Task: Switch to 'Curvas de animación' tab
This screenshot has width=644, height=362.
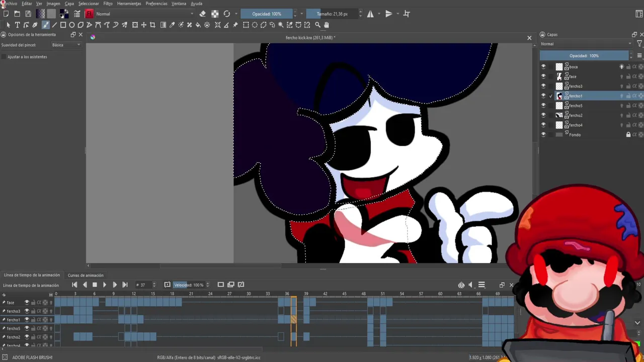Action: (86, 275)
